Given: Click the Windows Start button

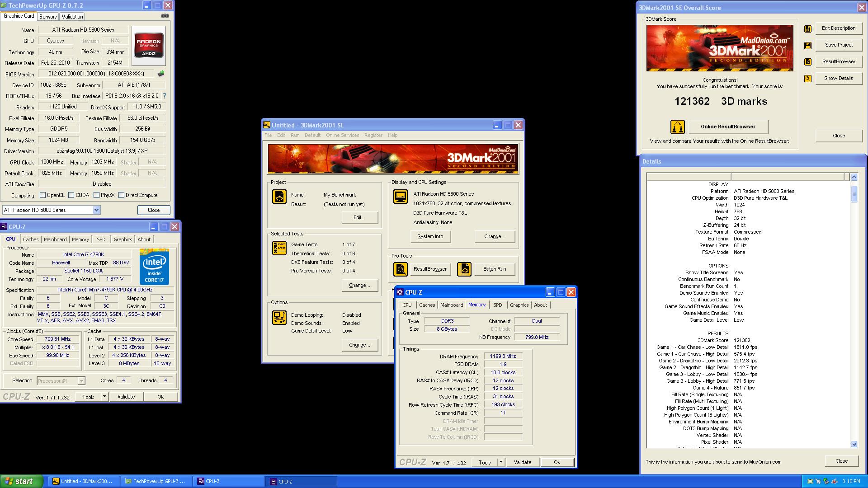Looking at the screenshot, I should [22, 481].
